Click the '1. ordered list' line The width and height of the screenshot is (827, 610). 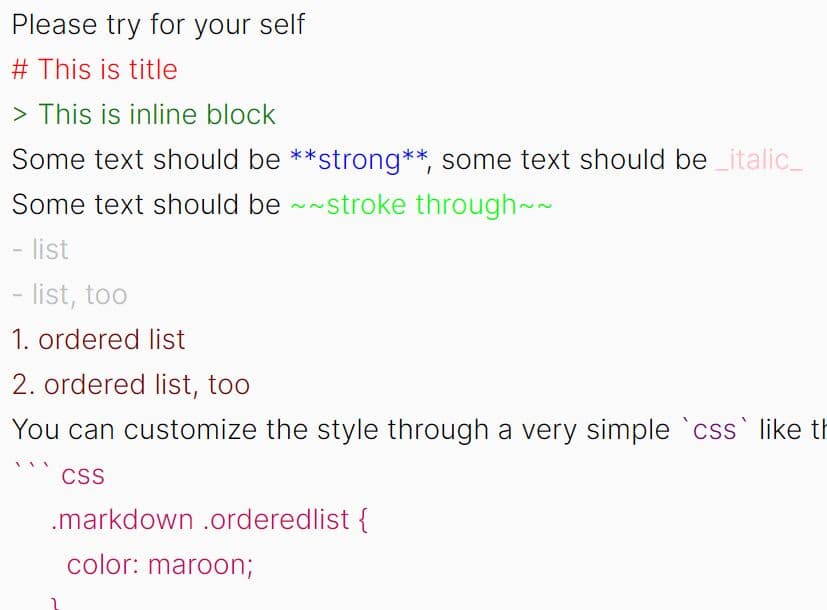coord(98,340)
